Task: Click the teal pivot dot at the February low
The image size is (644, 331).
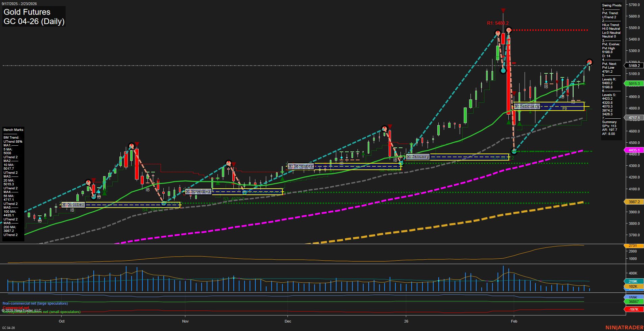Action: [x=514, y=151]
